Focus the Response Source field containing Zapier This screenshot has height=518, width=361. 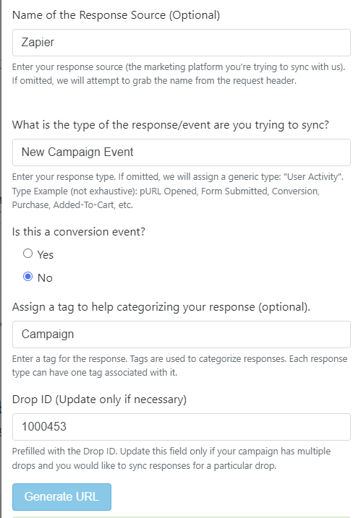pyautogui.click(x=181, y=43)
